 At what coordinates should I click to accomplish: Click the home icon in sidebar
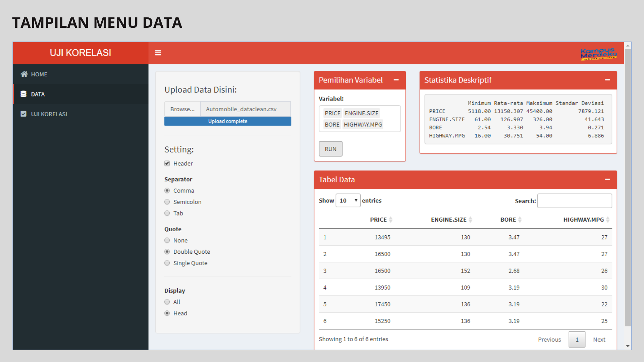tap(24, 74)
